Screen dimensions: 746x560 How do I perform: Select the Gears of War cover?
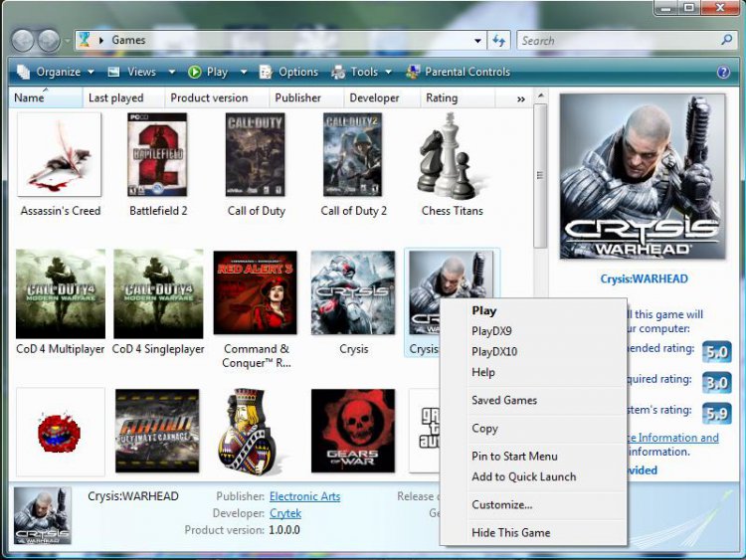click(353, 431)
